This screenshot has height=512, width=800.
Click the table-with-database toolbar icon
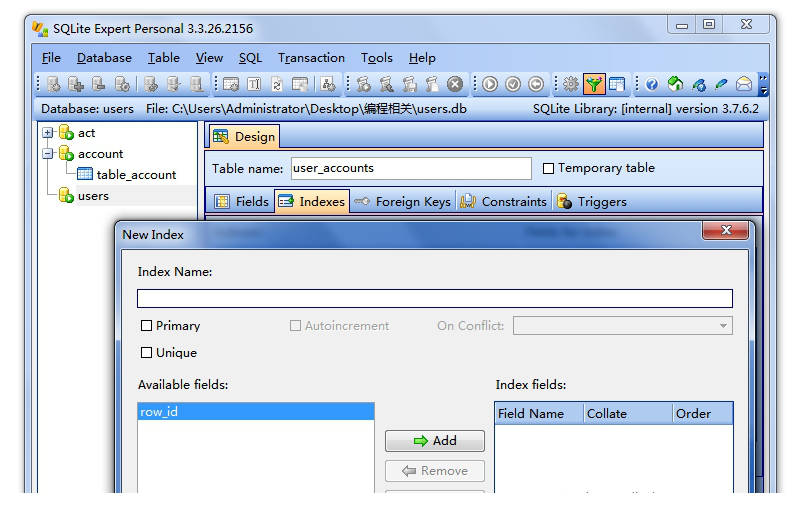pyautogui.click(x=300, y=84)
